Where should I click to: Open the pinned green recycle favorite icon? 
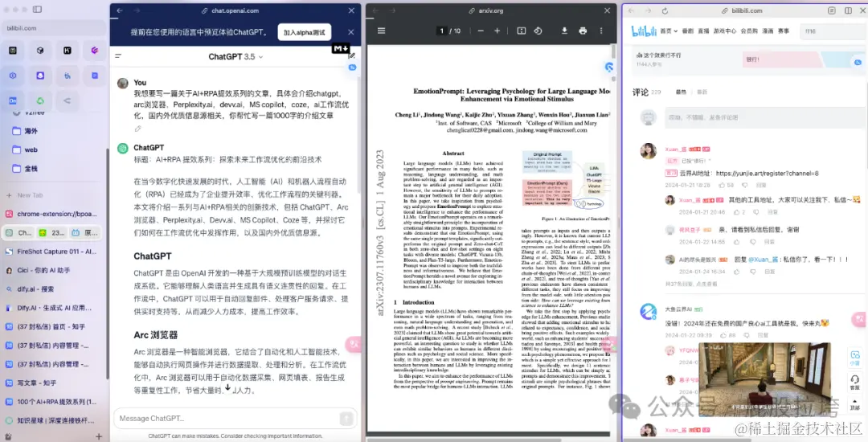click(x=40, y=100)
